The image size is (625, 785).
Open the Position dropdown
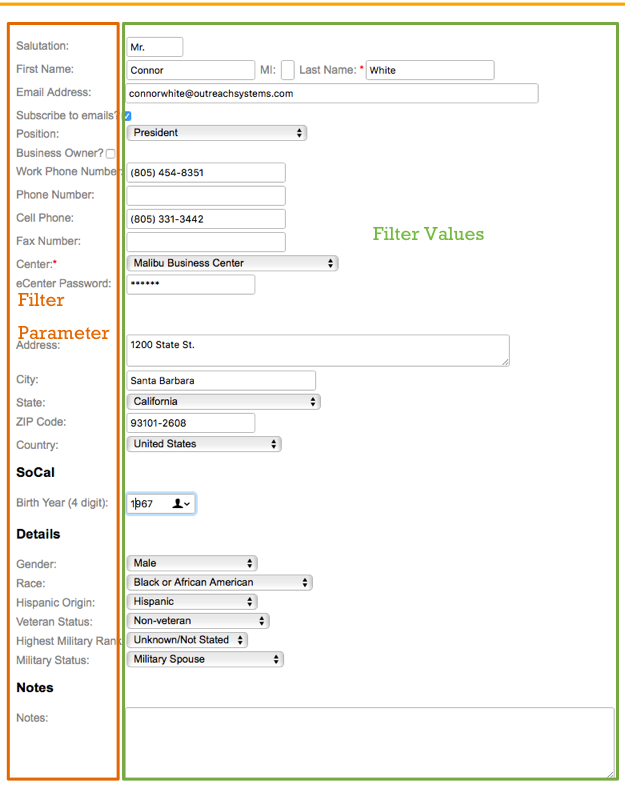click(x=216, y=132)
